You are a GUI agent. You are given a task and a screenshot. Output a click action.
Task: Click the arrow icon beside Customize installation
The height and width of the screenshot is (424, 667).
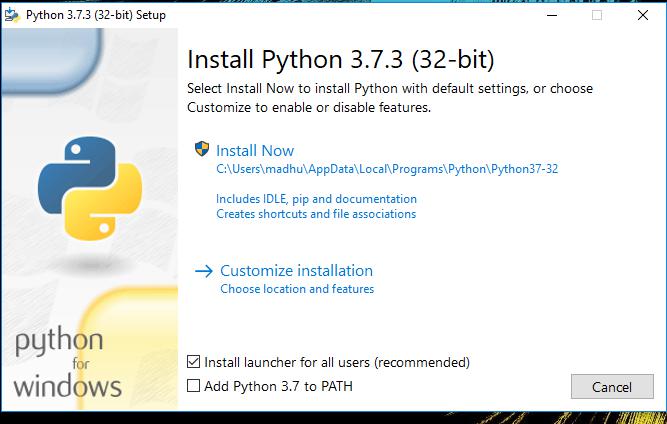point(204,271)
